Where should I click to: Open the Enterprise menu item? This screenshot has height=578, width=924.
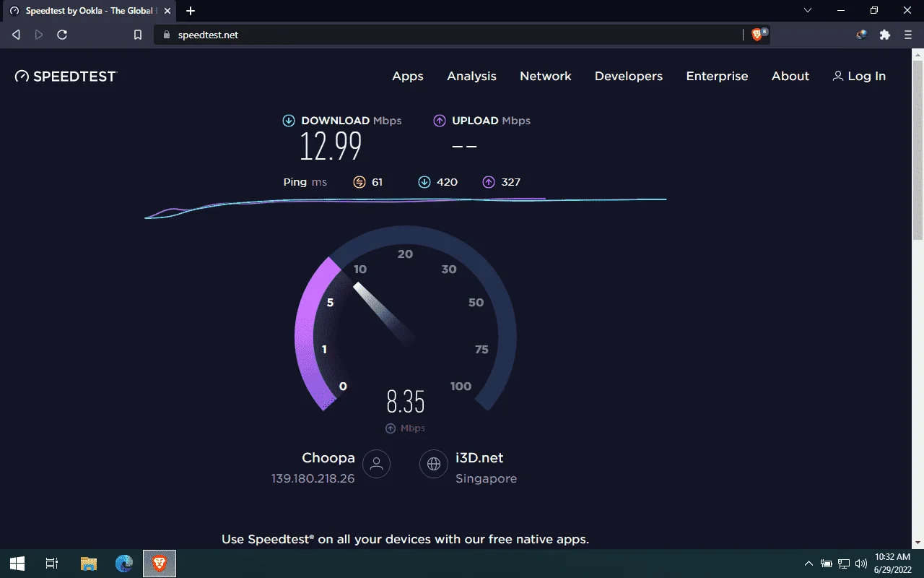[x=717, y=76]
